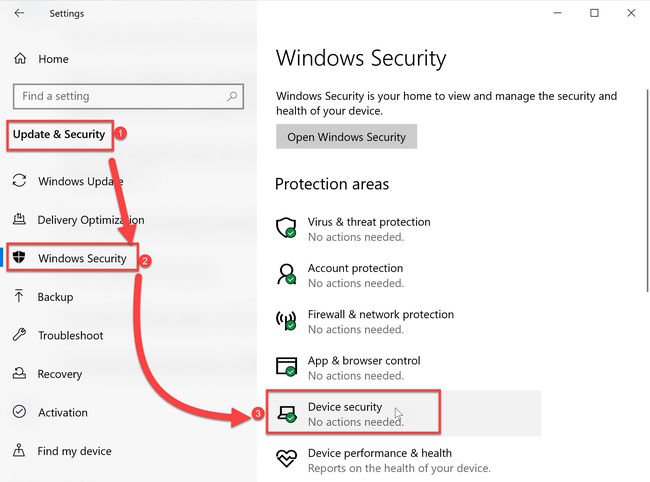Select Device security

343,406
